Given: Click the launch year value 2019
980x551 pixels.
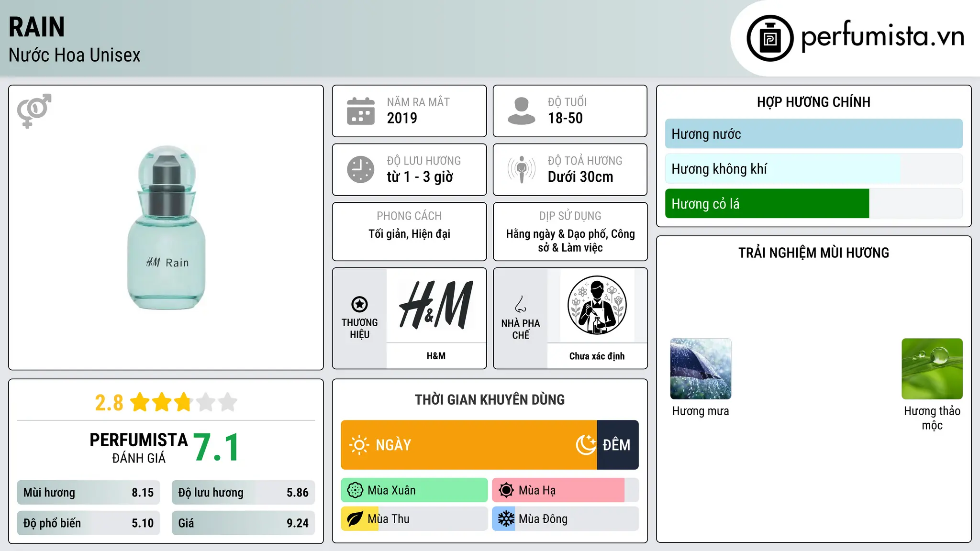Looking at the screenshot, I should [402, 118].
